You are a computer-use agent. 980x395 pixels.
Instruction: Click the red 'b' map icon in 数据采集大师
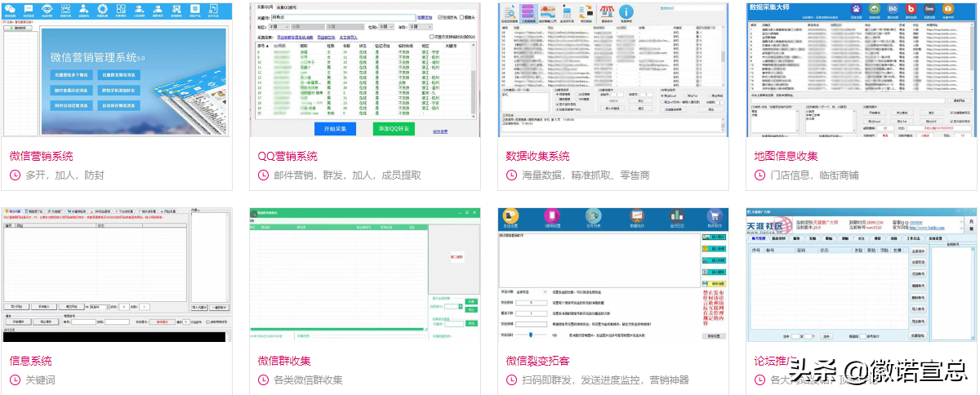911,9
